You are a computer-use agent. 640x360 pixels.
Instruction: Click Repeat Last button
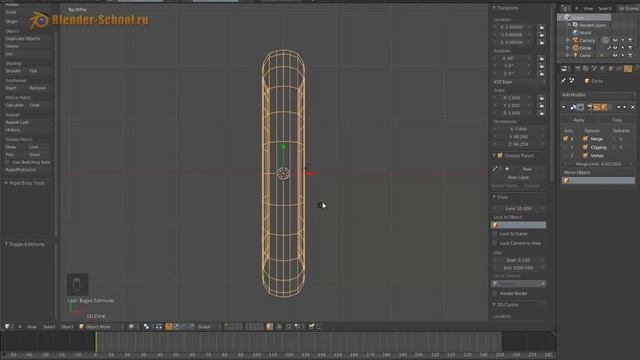27,122
